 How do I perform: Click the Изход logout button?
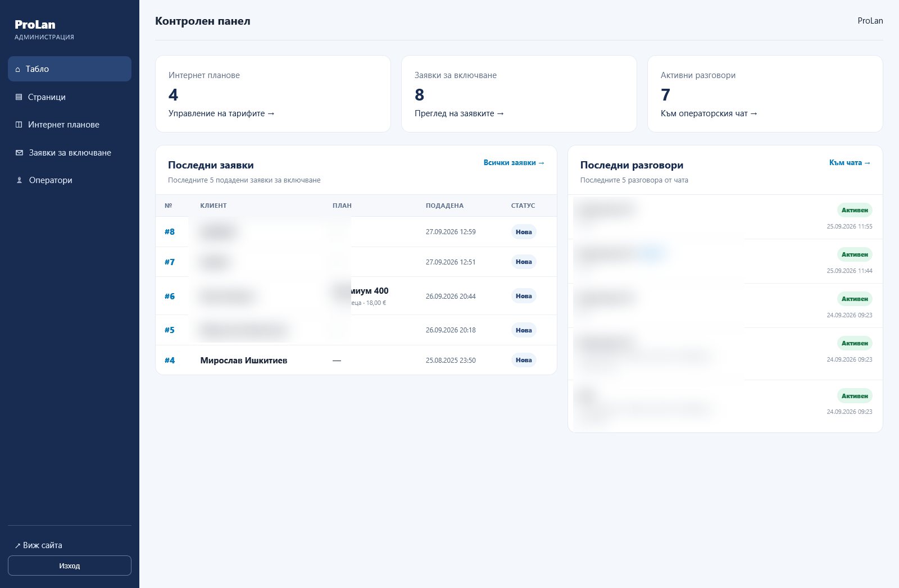[x=70, y=566]
